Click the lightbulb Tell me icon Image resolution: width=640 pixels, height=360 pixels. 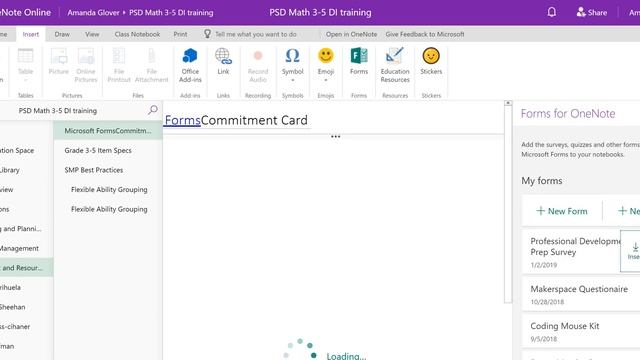pyautogui.click(x=207, y=34)
